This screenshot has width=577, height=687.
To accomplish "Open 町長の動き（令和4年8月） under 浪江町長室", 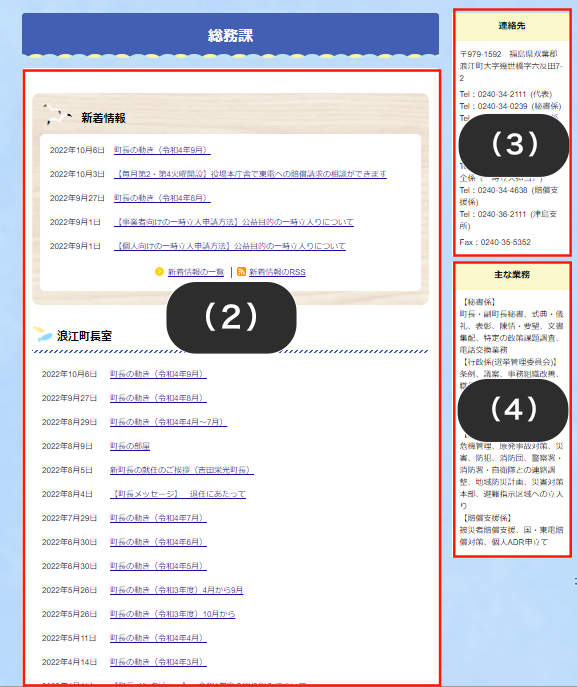I will coord(158,398).
